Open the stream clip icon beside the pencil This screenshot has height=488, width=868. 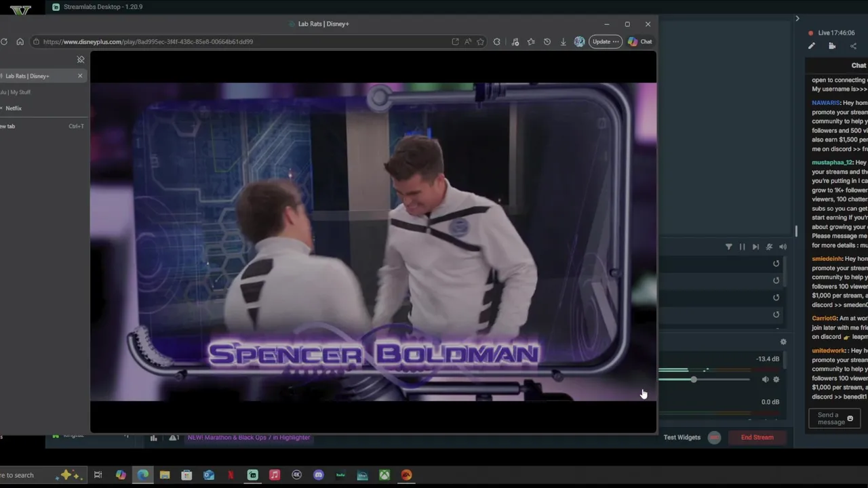(x=832, y=46)
